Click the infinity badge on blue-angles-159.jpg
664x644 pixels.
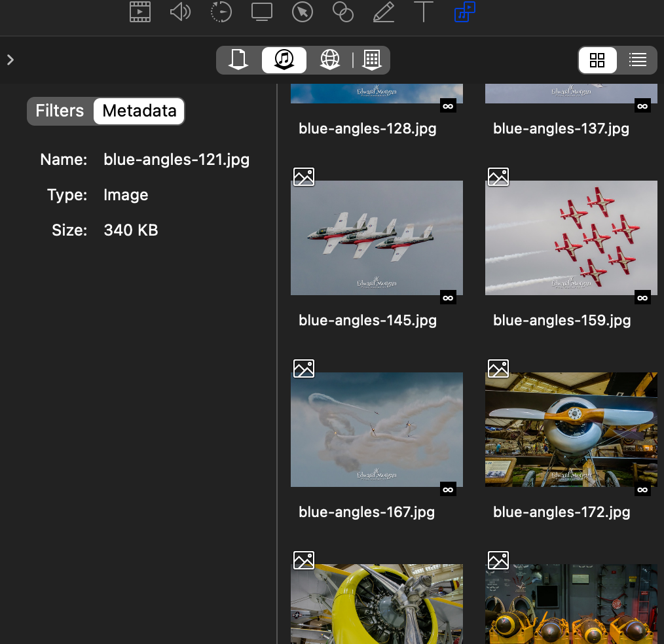tap(642, 298)
